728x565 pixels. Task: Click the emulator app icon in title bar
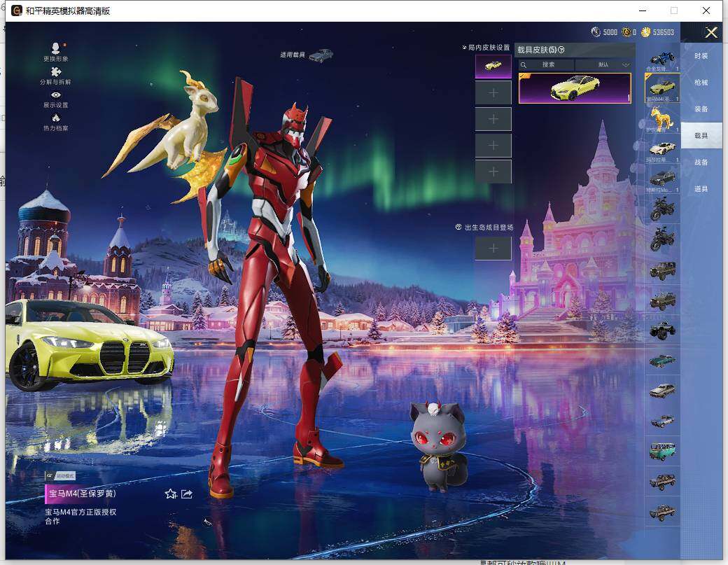(17, 11)
